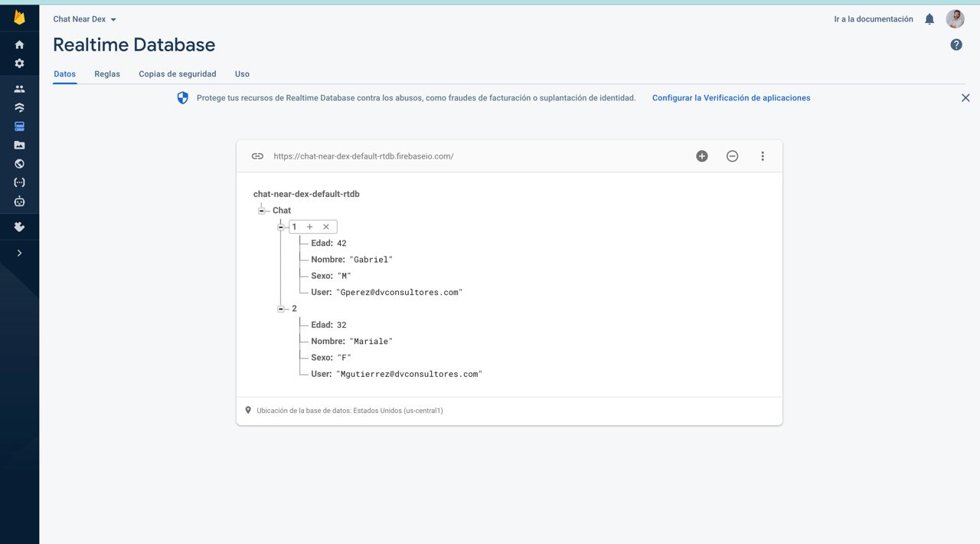Select root chat-near-dex-default-rtdb node

[306, 194]
